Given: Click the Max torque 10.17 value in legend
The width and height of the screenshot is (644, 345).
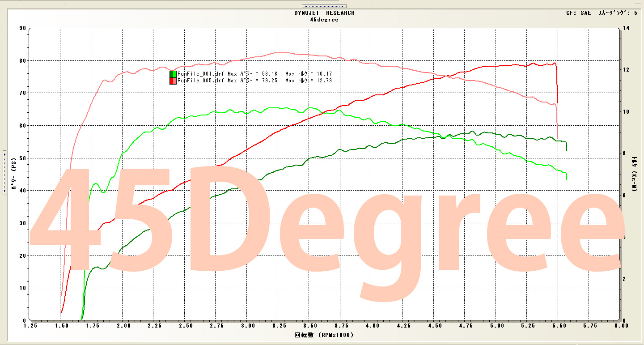Looking at the screenshot, I should click(x=324, y=74).
